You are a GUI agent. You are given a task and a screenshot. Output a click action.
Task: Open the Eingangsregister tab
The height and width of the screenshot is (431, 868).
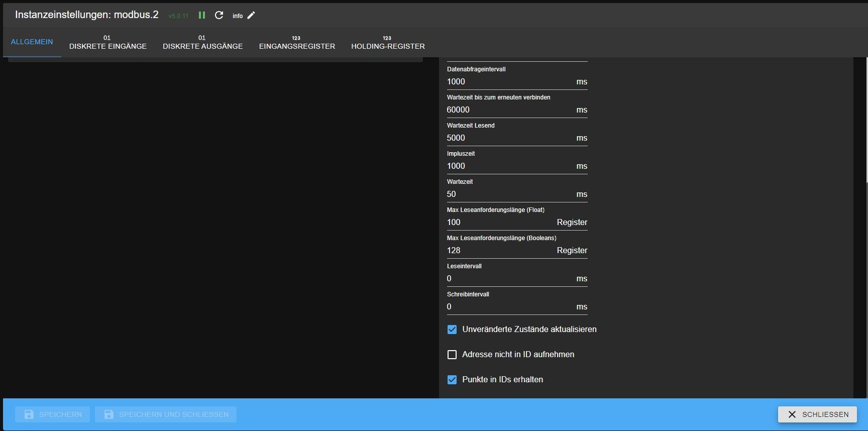[x=297, y=42]
